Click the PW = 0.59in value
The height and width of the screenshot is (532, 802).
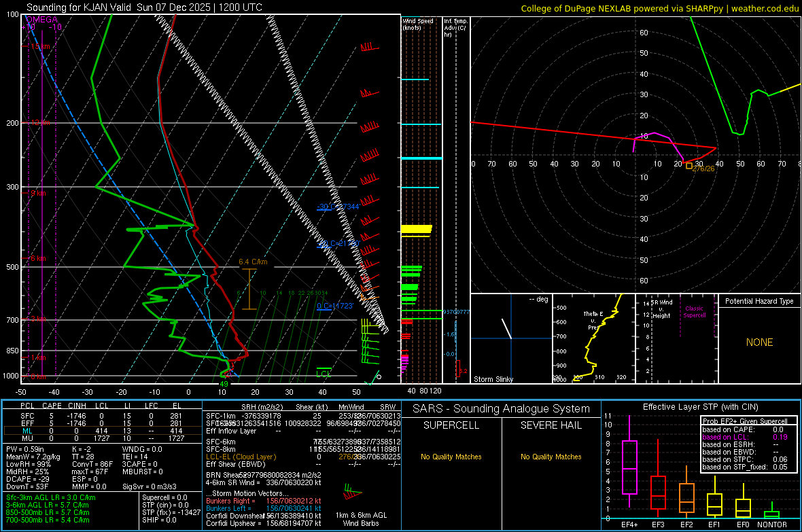click(x=24, y=449)
